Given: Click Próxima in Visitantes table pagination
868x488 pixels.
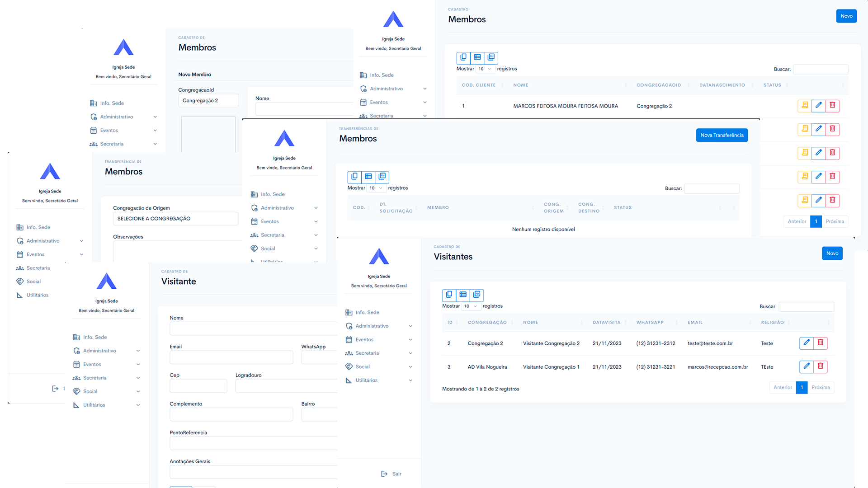Looking at the screenshot, I should [821, 388].
